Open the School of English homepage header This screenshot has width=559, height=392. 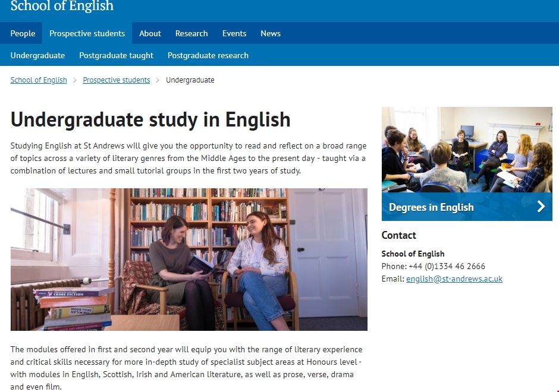(x=62, y=8)
